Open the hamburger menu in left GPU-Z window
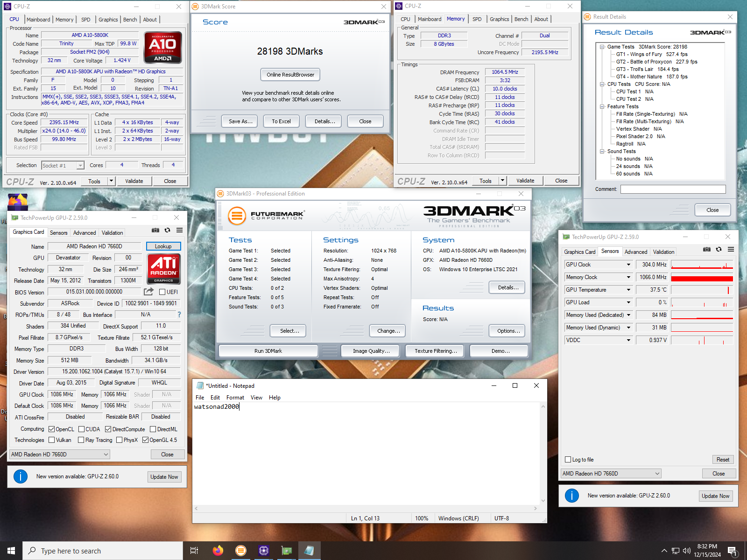 click(x=179, y=230)
